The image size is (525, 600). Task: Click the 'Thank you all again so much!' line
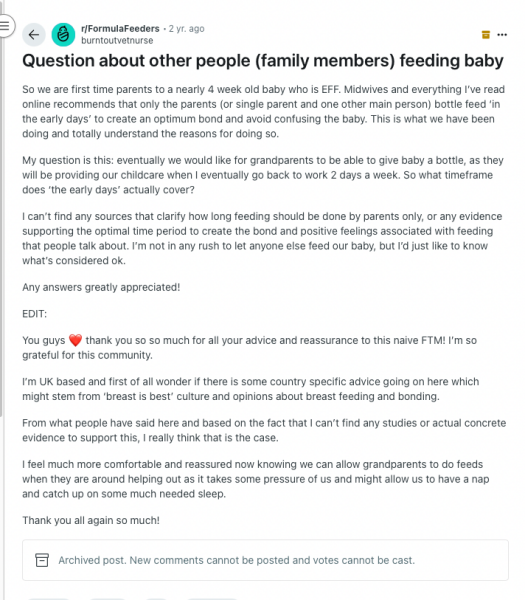(x=91, y=520)
